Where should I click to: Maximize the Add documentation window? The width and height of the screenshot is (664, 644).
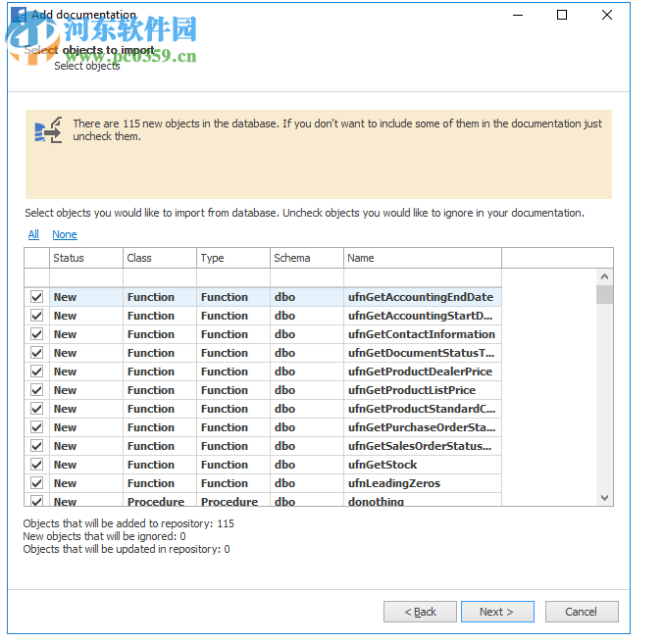[x=562, y=15]
